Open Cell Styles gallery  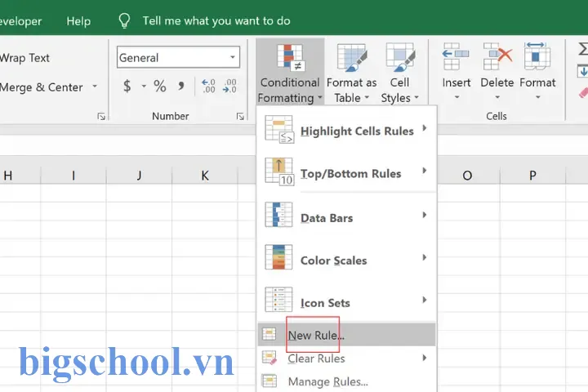(x=400, y=73)
